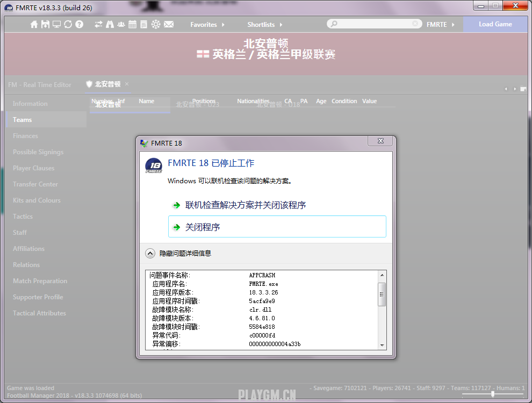532x403 pixels.
Task: Click scroll up arrow in crash details
Action: (x=382, y=275)
